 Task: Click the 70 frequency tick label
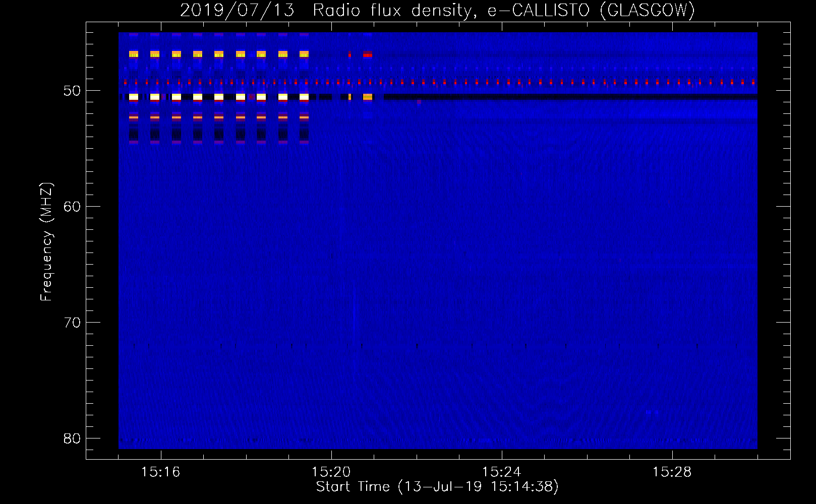(x=72, y=323)
